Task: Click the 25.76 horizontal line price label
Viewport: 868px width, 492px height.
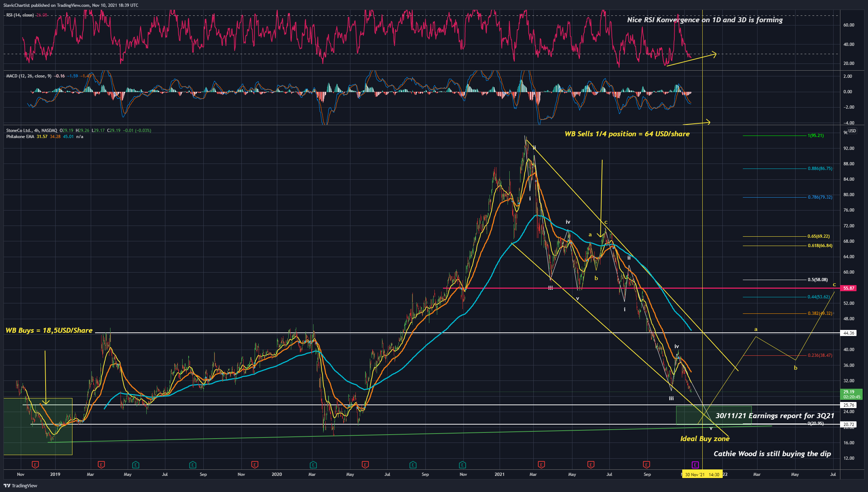Action: [849, 405]
